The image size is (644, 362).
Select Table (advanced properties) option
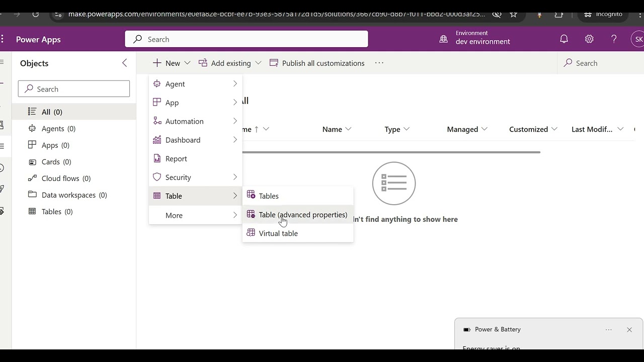tap(298, 215)
